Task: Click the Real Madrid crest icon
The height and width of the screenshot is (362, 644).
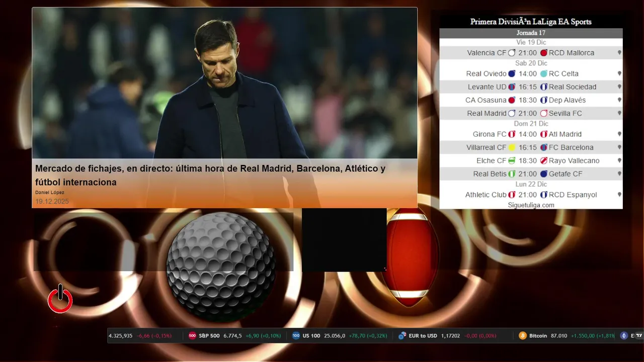Action: (x=512, y=114)
